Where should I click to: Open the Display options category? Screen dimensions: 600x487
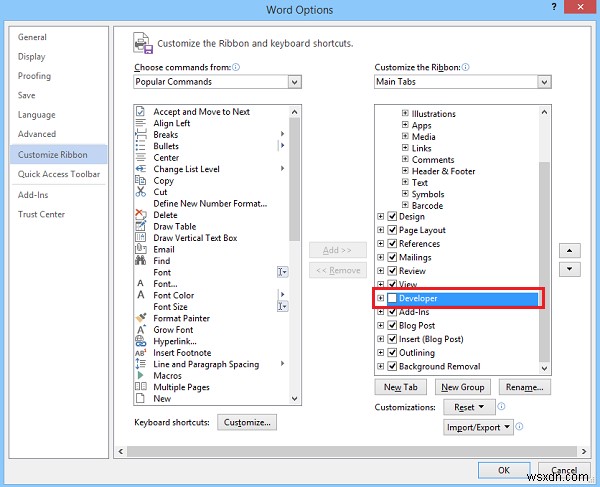[32, 57]
